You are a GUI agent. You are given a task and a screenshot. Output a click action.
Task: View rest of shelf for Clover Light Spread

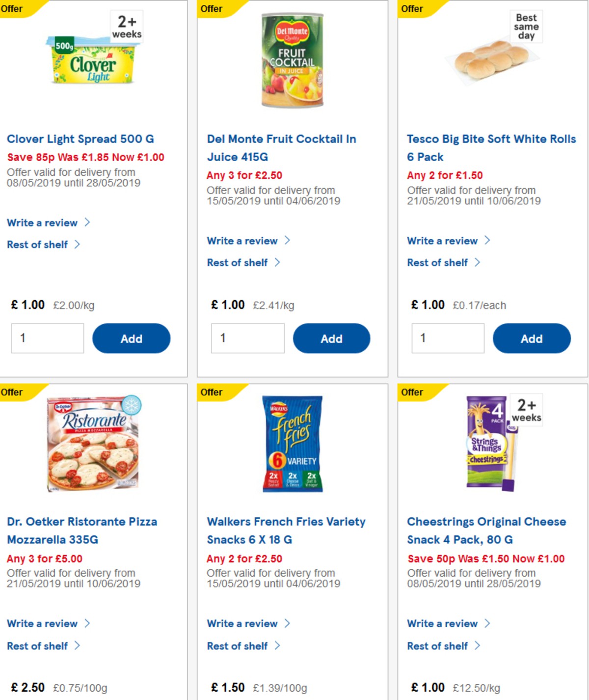[37, 244]
